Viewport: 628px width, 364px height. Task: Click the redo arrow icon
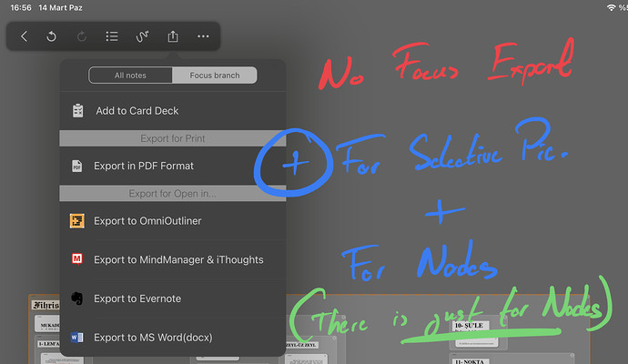[x=82, y=36]
